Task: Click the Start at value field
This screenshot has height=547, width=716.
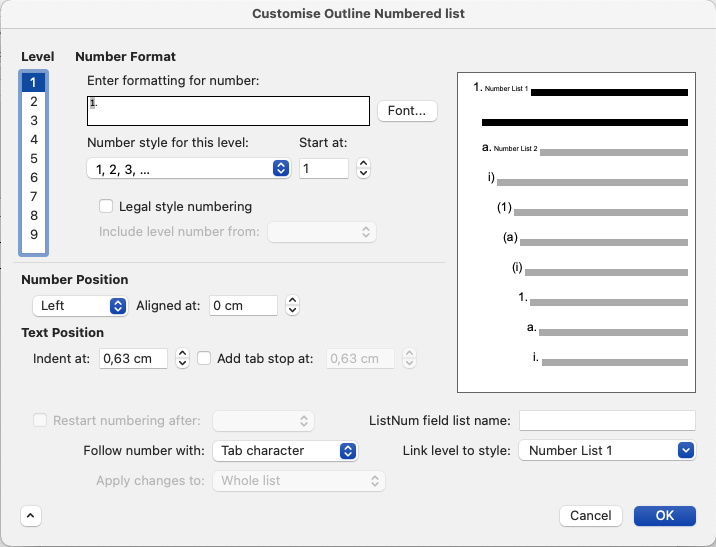Action: pyautogui.click(x=324, y=168)
